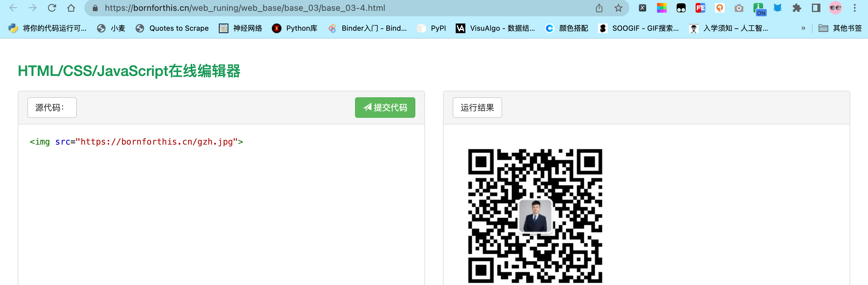
Task: Click the QR code result image
Action: pyautogui.click(x=535, y=216)
